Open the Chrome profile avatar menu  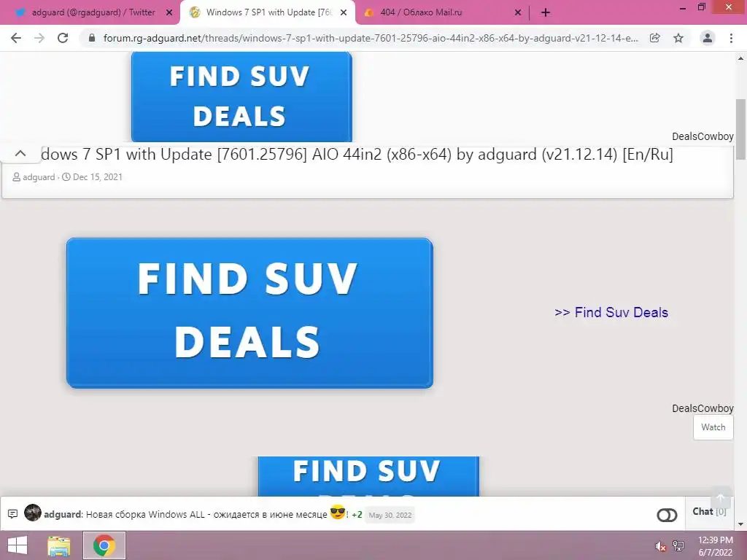(x=708, y=38)
